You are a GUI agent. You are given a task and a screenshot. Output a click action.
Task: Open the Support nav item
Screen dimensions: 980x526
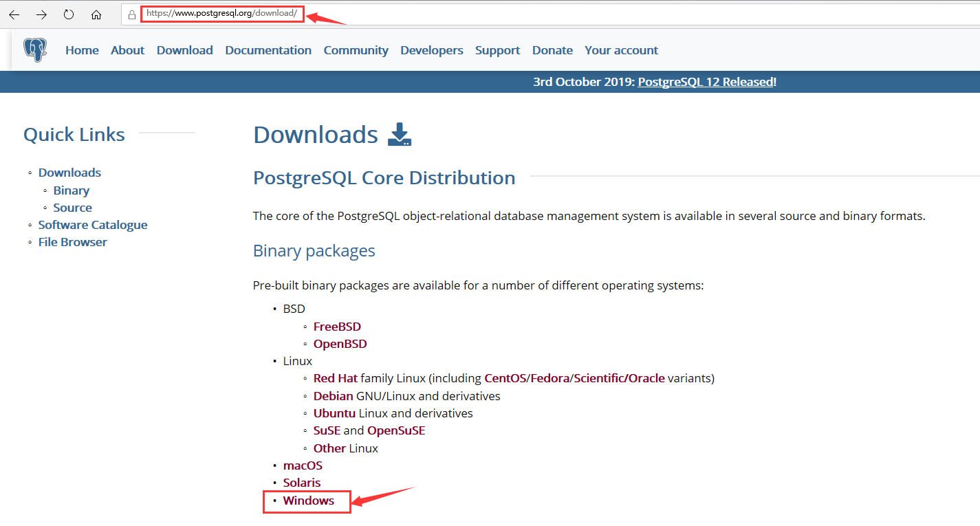pos(498,50)
